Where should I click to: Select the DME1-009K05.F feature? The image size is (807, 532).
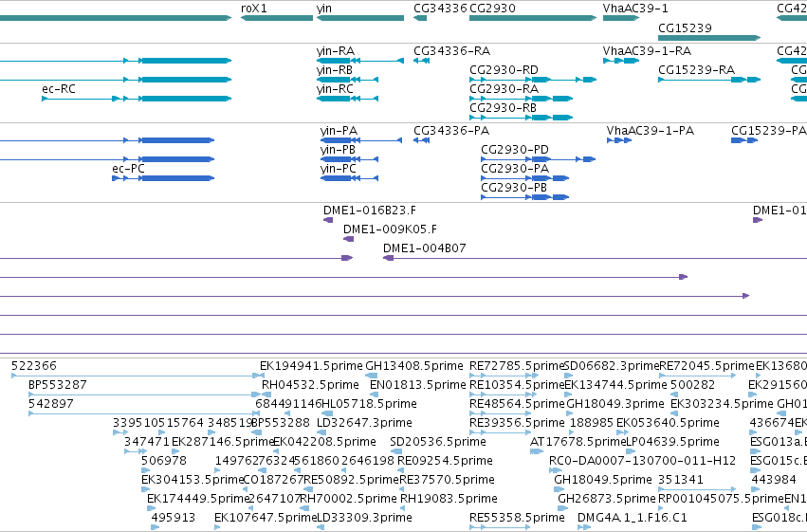[348, 239]
